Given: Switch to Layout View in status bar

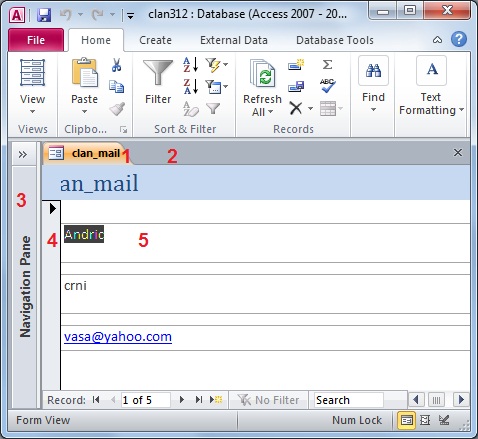Looking at the screenshot, I should click(425, 420).
